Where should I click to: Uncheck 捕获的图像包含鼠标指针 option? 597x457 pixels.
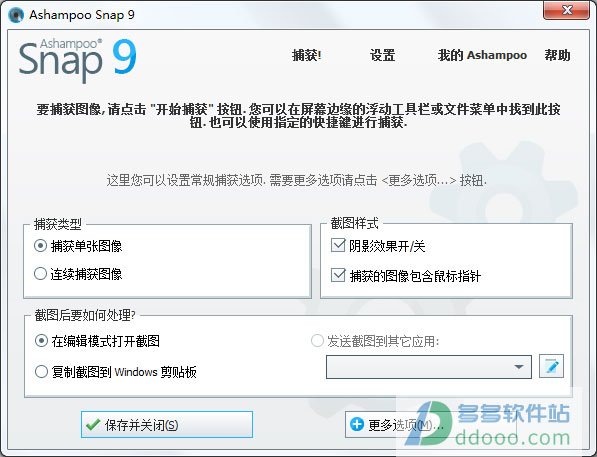[338, 275]
